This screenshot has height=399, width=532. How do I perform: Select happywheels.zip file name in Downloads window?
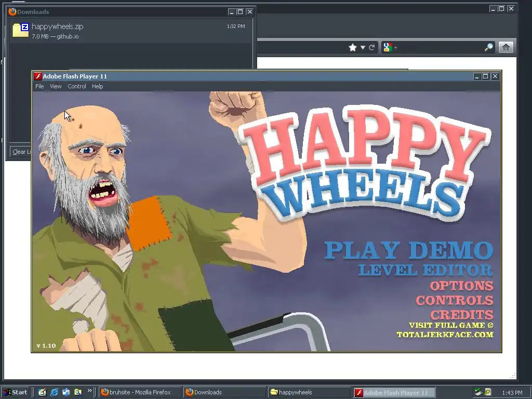57,26
